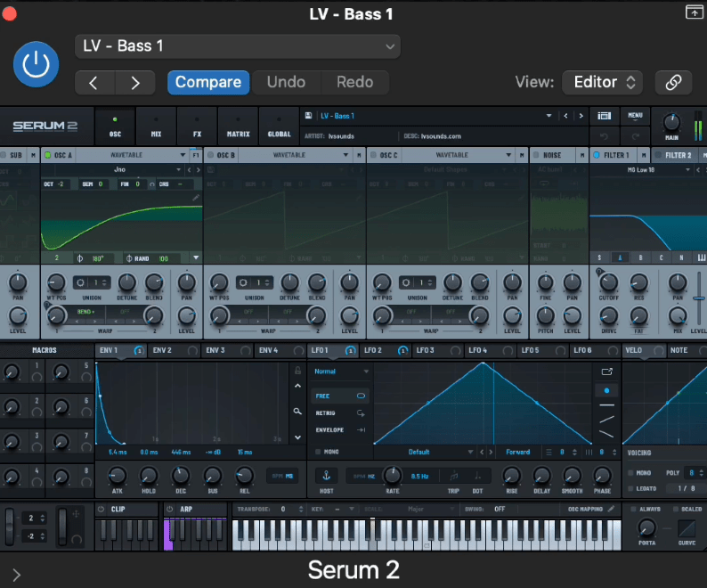The height and width of the screenshot is (588, 707).
Task: Select the LFO falling ramp shape icon
Action: tap(607, 434)
